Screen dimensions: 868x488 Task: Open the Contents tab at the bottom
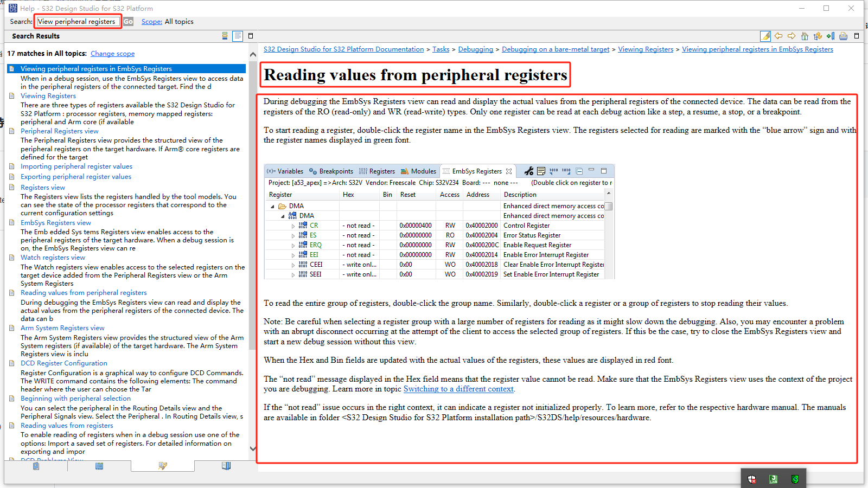(x=36, y=466)
